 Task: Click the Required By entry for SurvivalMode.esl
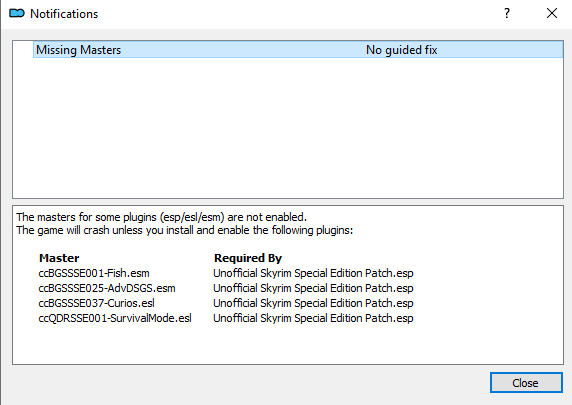313,318
